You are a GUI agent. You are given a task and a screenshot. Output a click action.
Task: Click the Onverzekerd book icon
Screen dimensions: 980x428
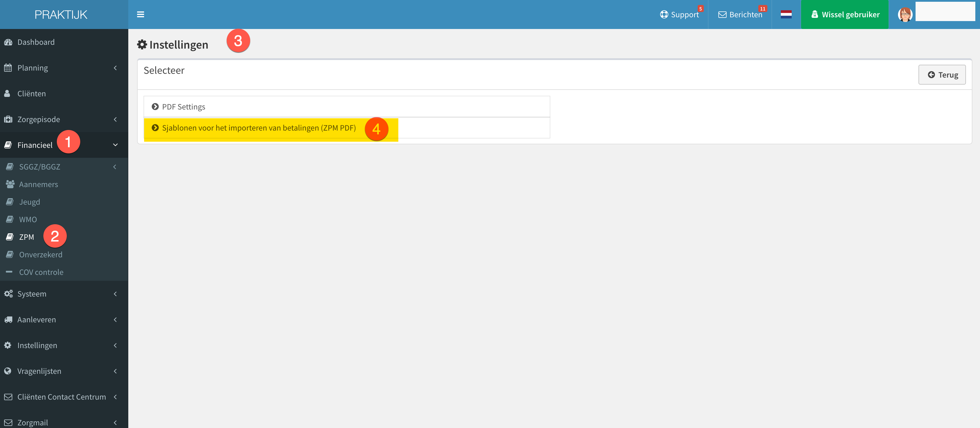coord(10,254)
